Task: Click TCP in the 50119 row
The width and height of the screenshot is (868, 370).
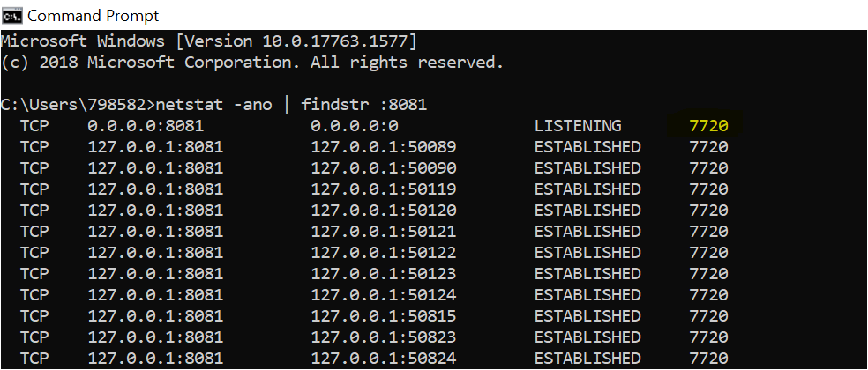Action: 34,189
